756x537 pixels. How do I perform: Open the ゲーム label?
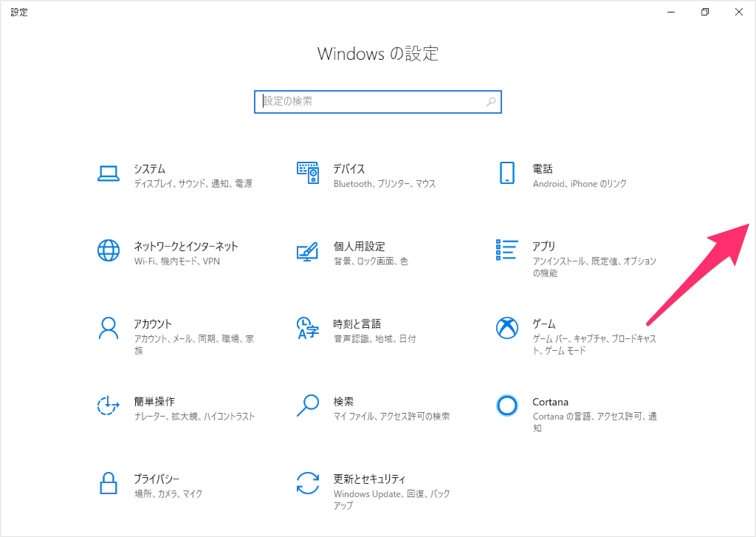(x=544, y=324)
